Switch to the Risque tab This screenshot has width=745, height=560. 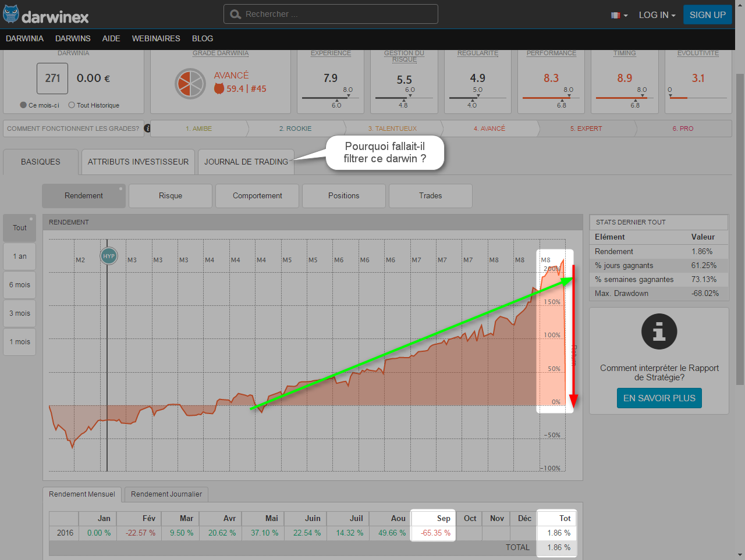pos(171,196)
